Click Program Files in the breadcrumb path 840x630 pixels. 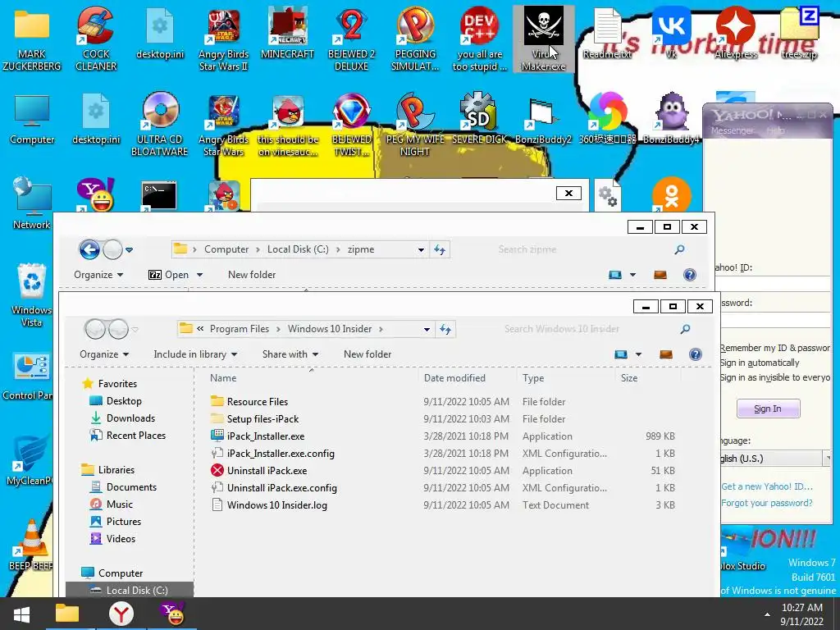click(240, 329)
